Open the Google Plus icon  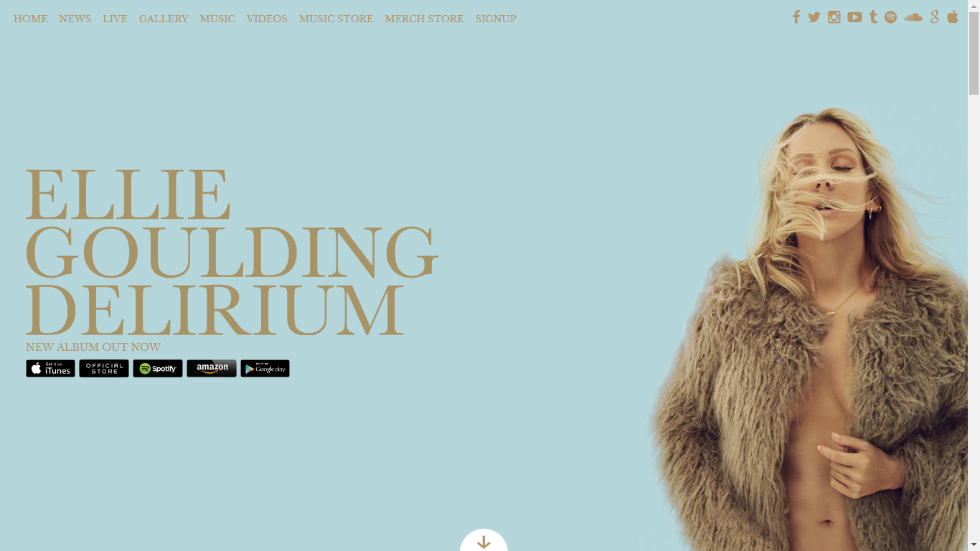[x=935, y=17]
